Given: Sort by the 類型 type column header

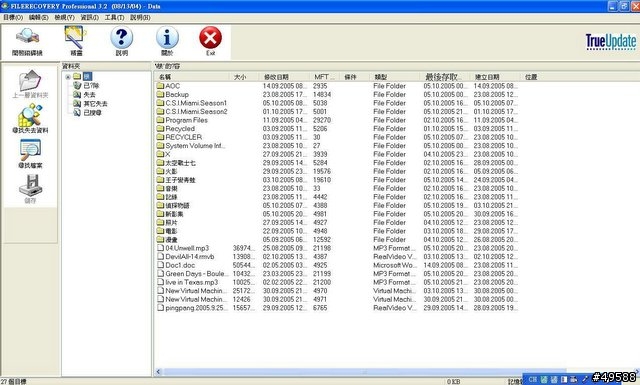Looking at the screenshot, I should 395,77.
